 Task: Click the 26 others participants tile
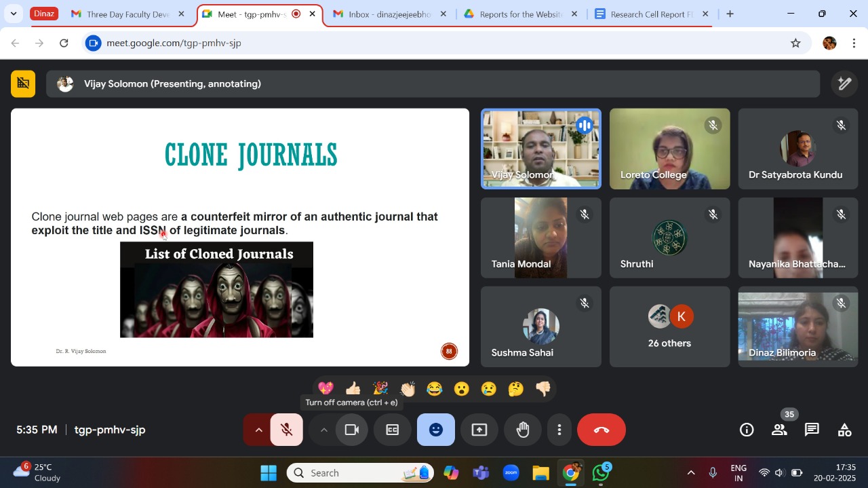[669, 326]
